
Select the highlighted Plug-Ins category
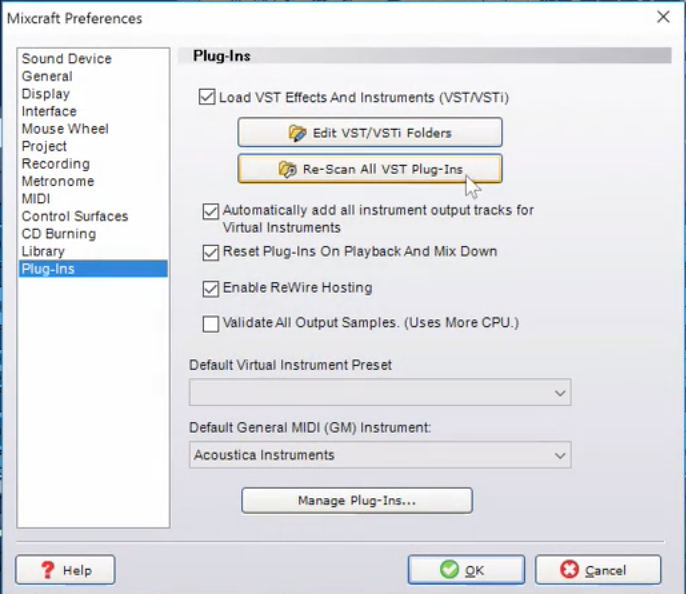[93, 269]
